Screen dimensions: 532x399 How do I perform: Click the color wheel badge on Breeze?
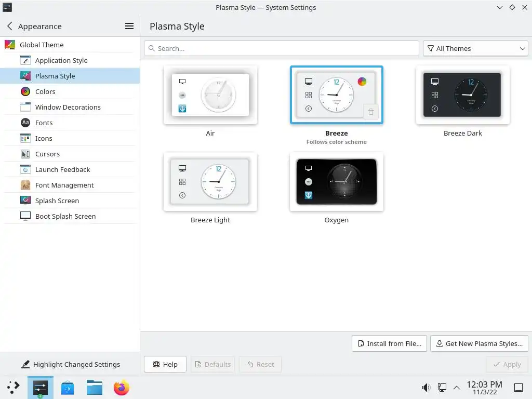point(362,82)
